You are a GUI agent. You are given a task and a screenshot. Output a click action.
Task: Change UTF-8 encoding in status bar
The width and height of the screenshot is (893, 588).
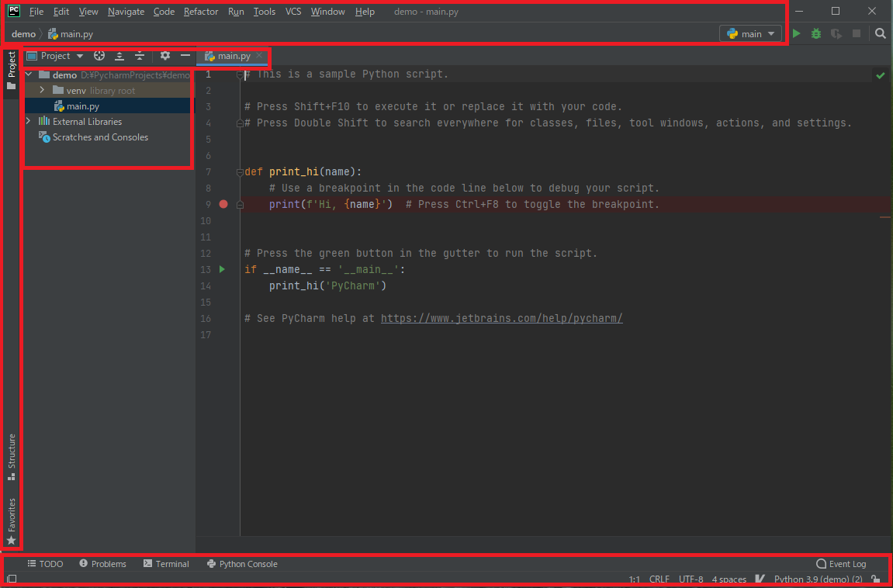pos(691,579)
